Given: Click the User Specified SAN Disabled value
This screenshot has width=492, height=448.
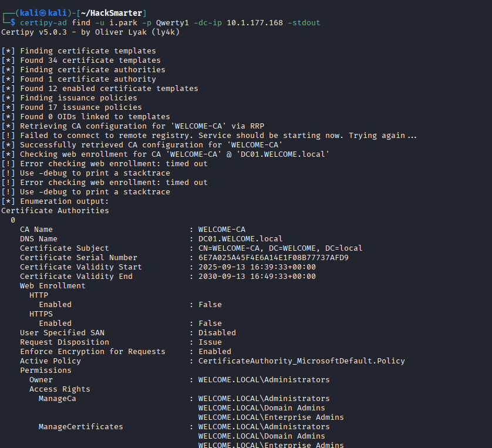Looking at the screenshot, I should [x=217, y=332].
